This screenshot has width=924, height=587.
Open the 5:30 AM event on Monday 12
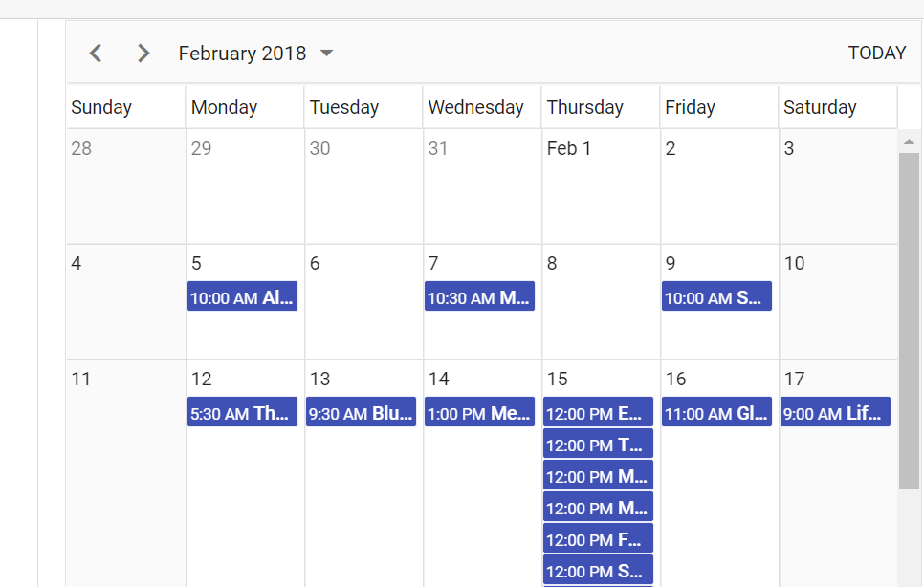242,411
